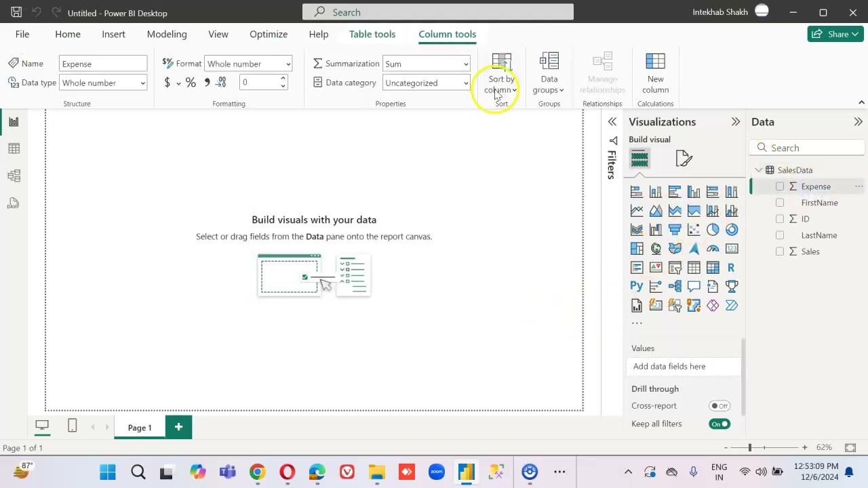868x488 pixels.
Task: Add a Treemap visual
Action: (637, 249)
